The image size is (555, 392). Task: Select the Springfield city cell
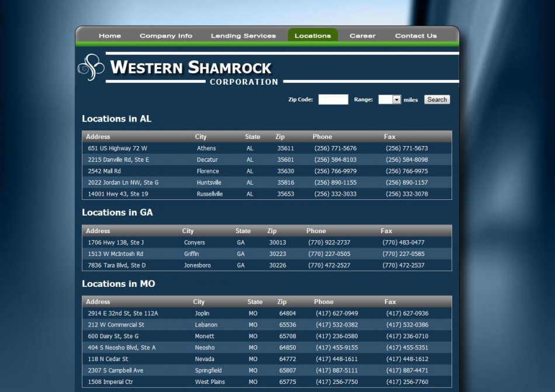208,370
